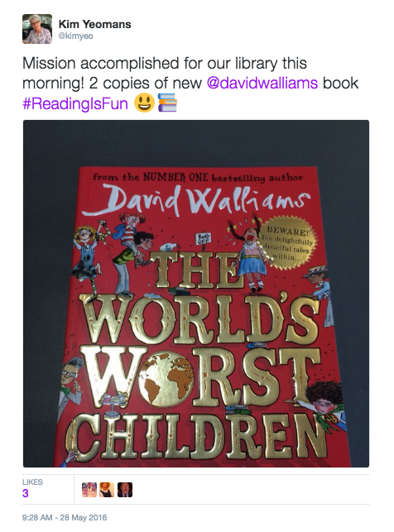Show the list of 3 likes
The image size is (394, 532).
pos(26,493)
